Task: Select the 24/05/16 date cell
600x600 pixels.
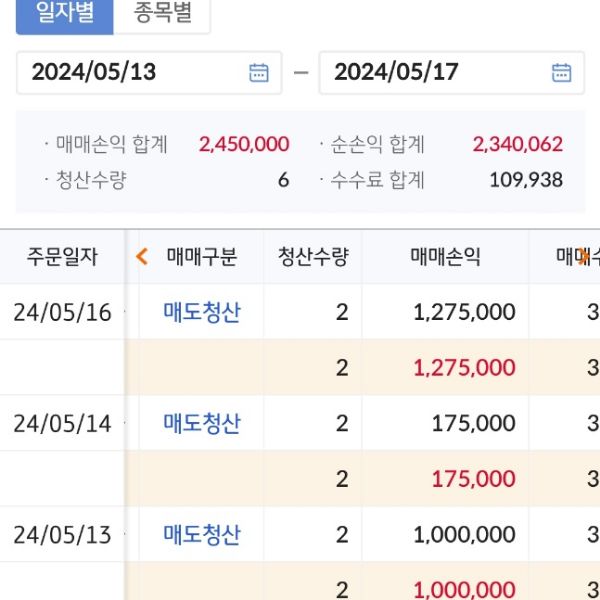Action: click(62, 312)
